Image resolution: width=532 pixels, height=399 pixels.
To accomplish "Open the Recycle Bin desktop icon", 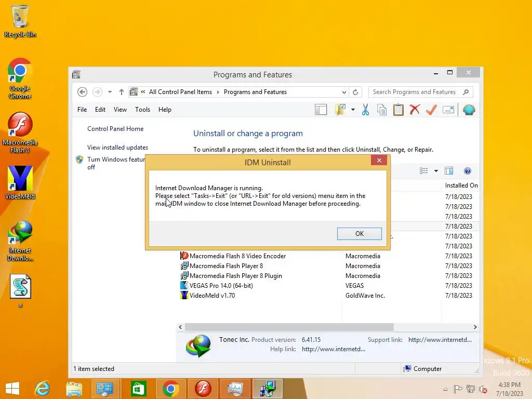I will 20,21.
